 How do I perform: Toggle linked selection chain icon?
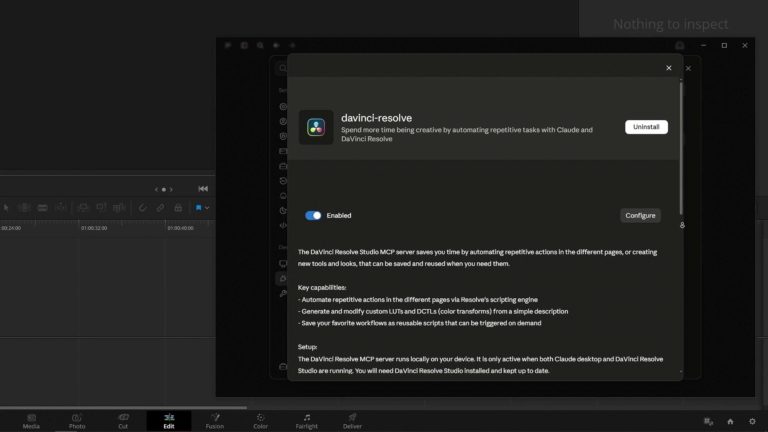[160, 208]
